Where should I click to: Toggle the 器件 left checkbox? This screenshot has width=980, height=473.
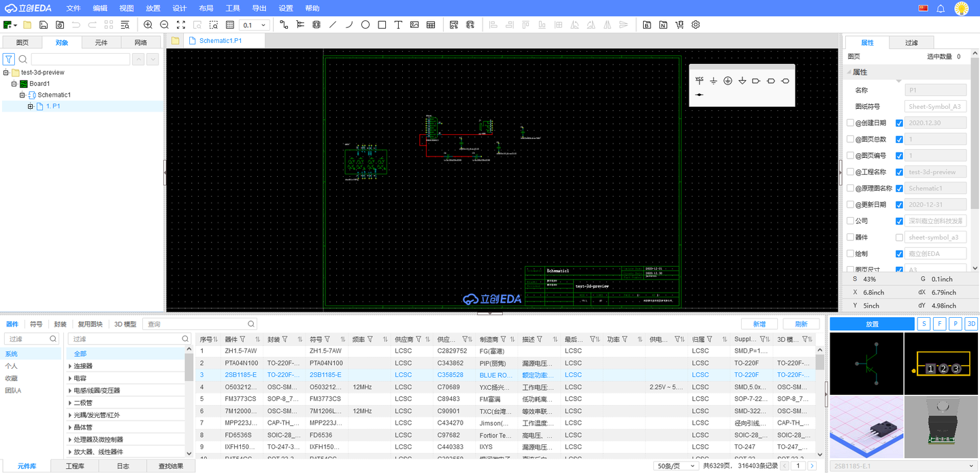coord(850,238)
